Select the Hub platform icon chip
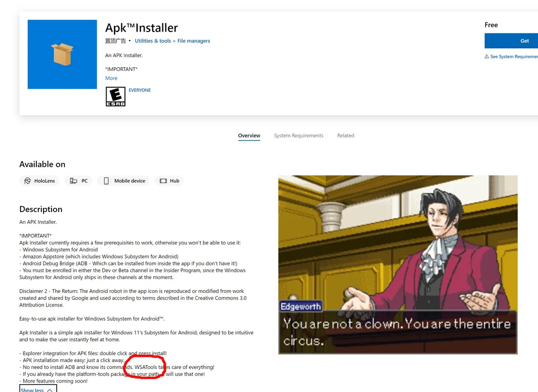Screen dimensions: 538x392 [x=170, y=181]
